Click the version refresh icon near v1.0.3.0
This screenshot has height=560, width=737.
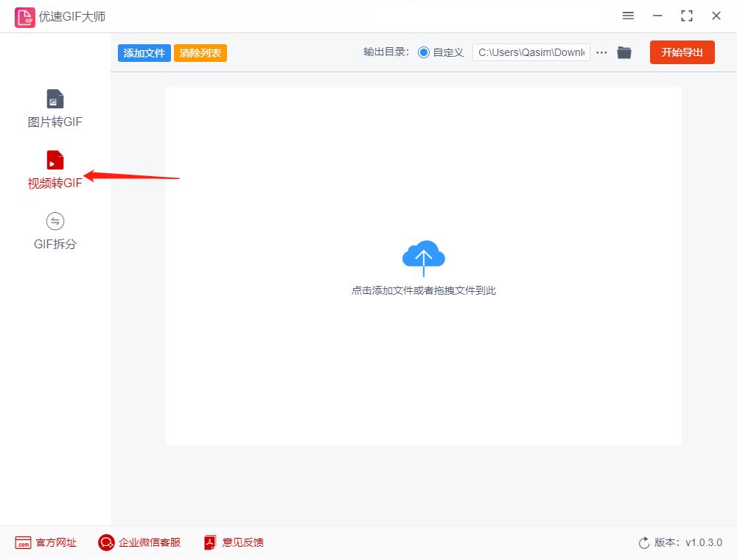642,542
